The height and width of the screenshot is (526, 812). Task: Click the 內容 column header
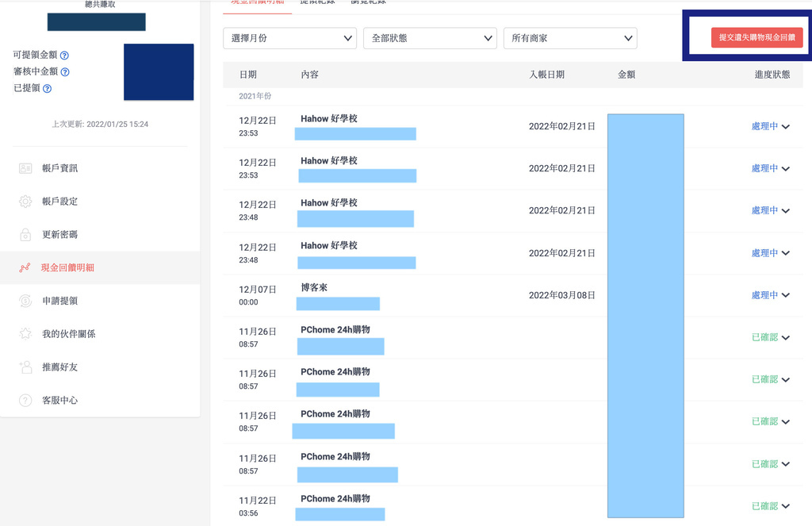[x=310, y=75]
